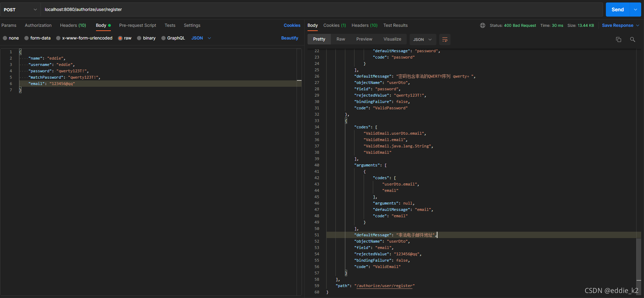Viewport: 644px width, 298px height.
Task: Expand the Save Response dropdown
Action: point(638,25)
